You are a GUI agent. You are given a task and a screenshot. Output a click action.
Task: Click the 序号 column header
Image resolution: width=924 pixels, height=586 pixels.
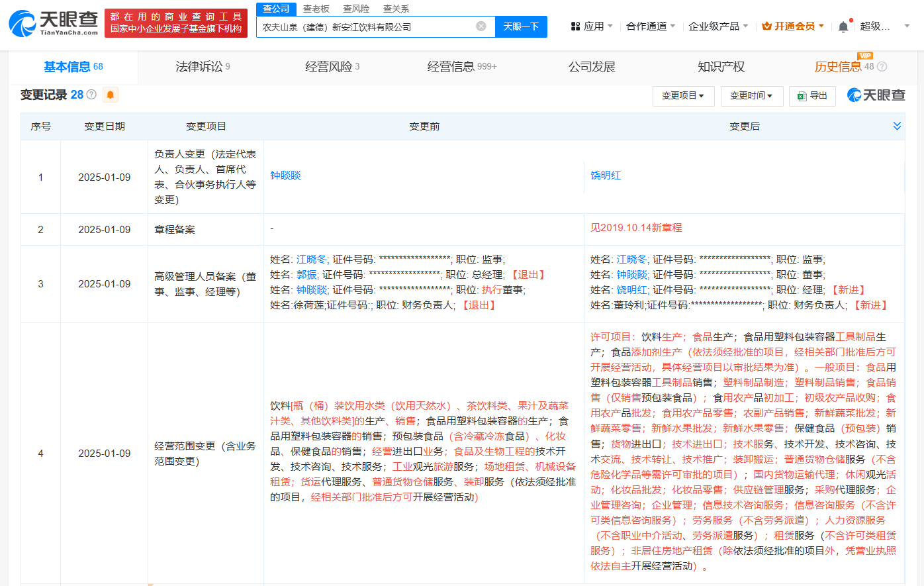pos(41,126)
